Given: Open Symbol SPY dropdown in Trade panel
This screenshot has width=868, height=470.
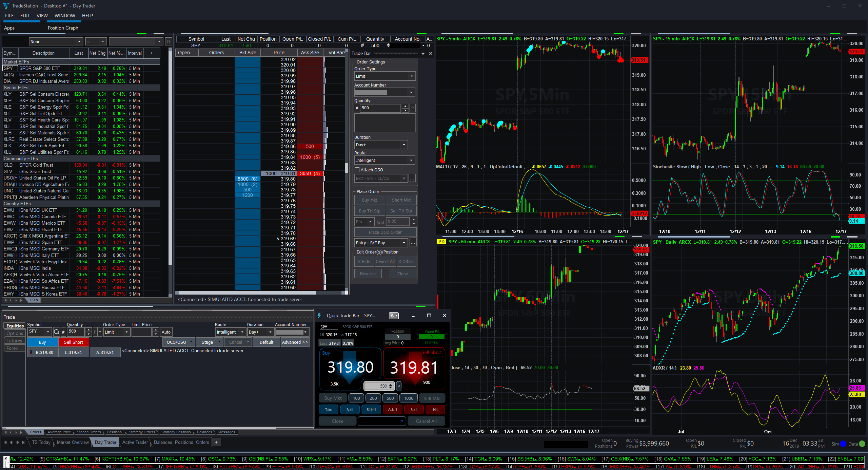Looking at the screenshot, I should point(39,332).
